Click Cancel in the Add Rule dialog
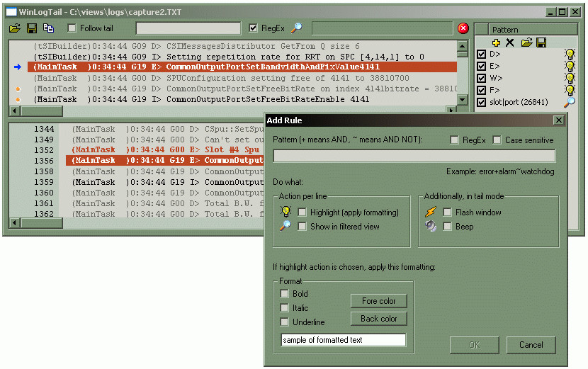588x369 pixels. tap(531, 345)
